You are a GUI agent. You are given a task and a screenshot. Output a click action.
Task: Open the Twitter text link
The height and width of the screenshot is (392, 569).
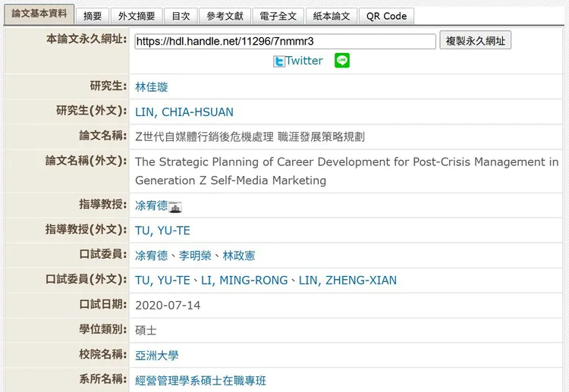(304, 61)
